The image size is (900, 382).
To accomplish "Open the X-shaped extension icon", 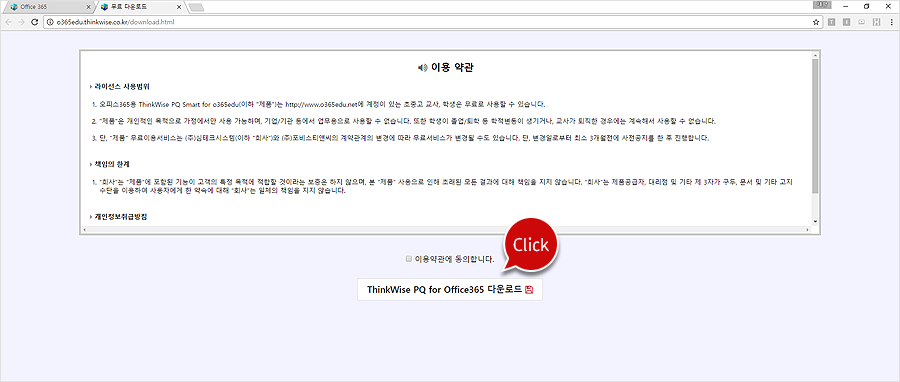I will 876,22.
